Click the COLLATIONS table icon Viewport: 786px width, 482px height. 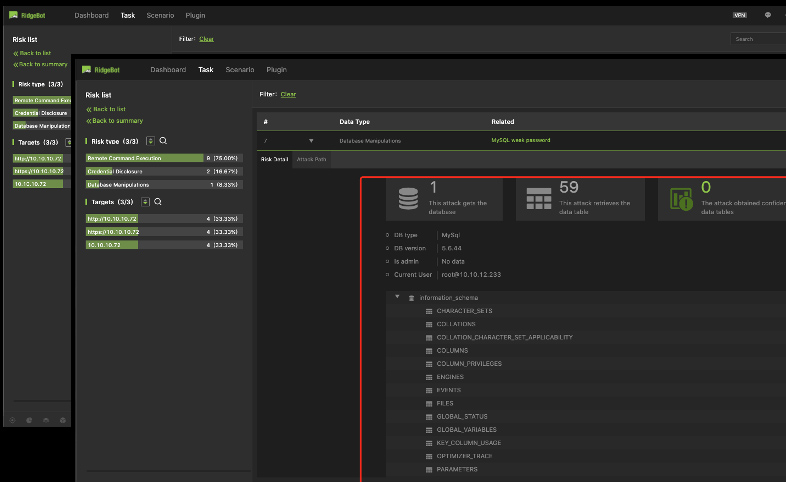coord(429,324)
